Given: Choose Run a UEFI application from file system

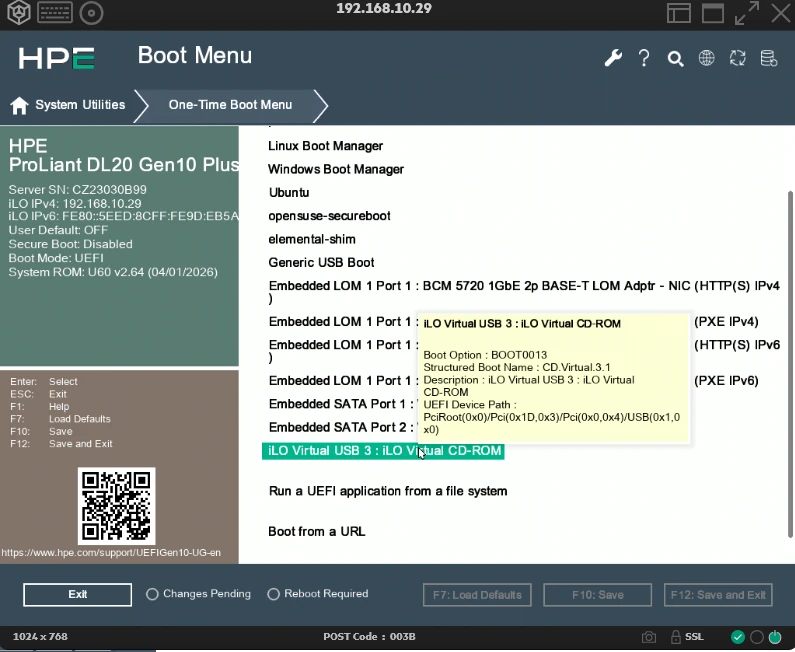Looking at the screenshot, I should tap(388, 491).
